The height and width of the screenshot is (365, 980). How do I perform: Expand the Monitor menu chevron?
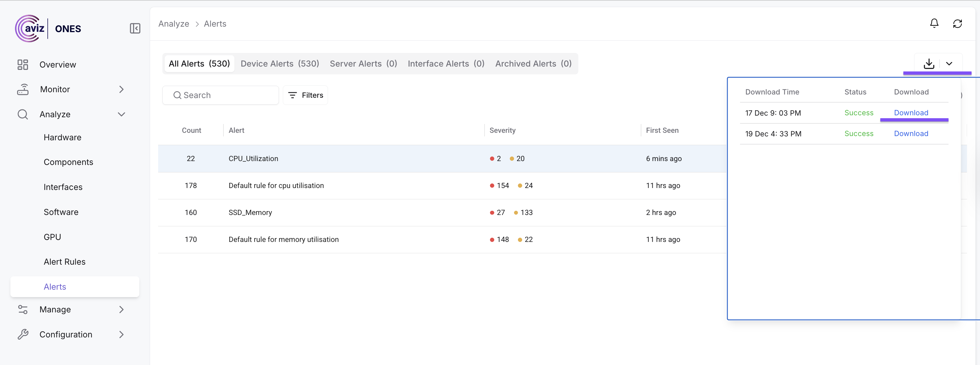121,89
